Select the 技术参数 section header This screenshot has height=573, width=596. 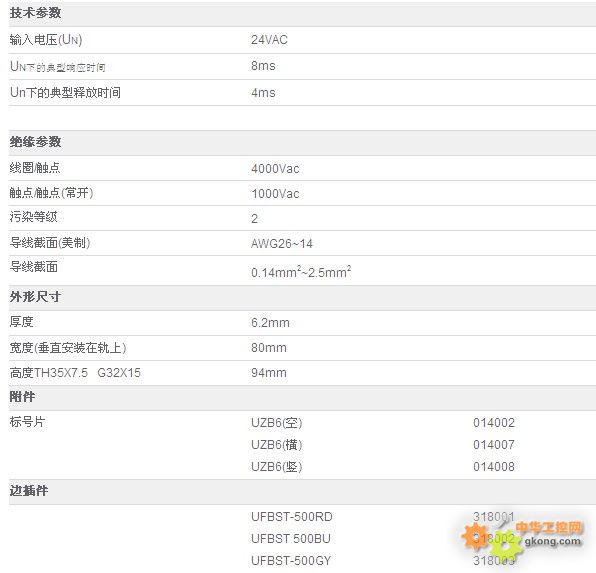coord(35,13)
